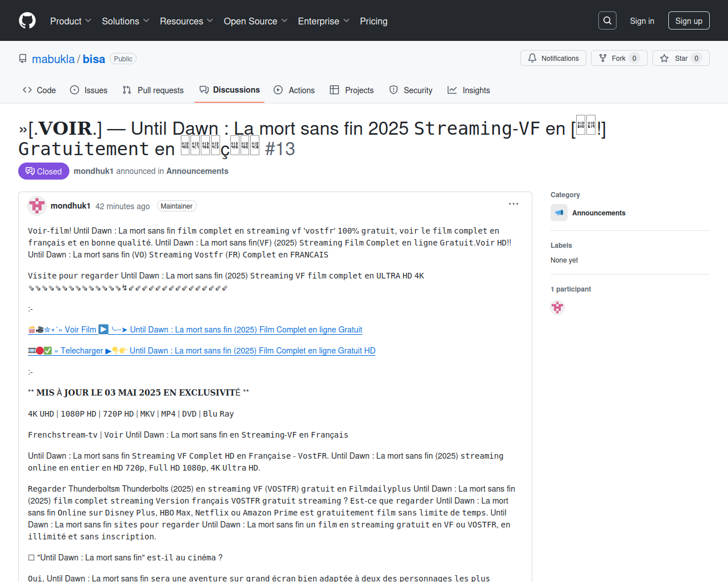Open the Insights tab

469,90
